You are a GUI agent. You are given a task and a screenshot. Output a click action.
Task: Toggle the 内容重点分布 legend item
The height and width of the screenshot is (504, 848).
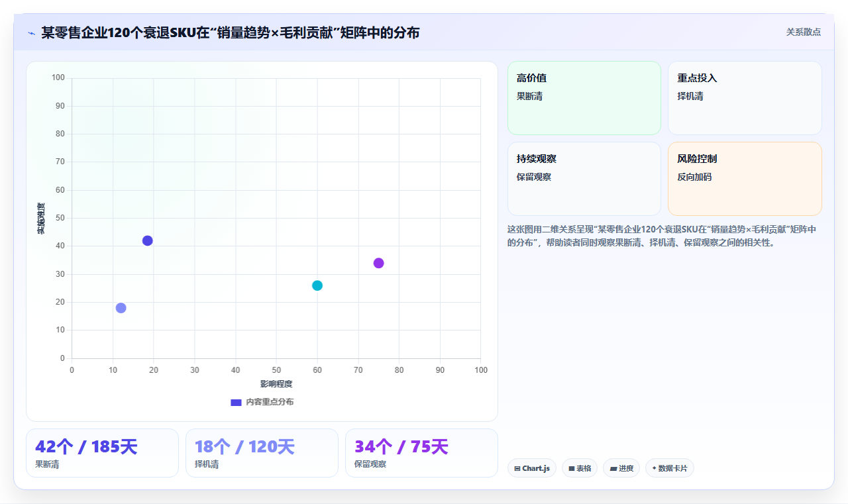(262, 402)
